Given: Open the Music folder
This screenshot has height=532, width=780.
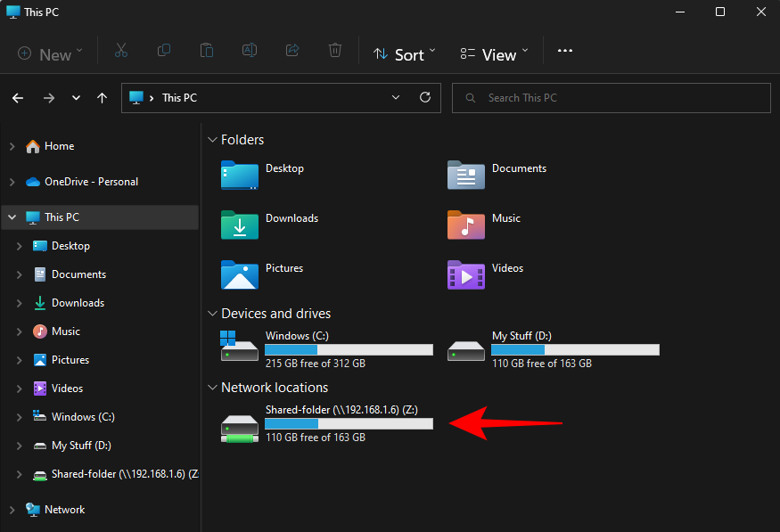Looking at the screenshot, I should pyautogui.click(x=506, y=217).
